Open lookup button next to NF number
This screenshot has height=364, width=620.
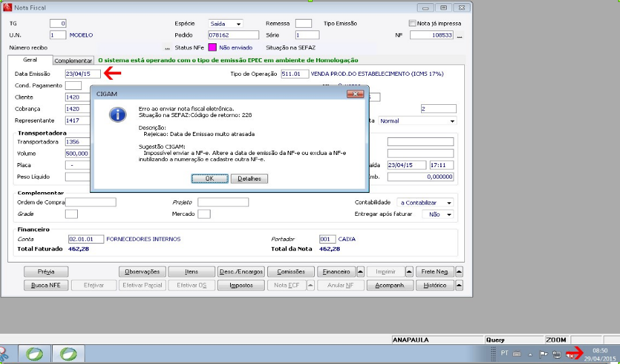click(460, 36)
